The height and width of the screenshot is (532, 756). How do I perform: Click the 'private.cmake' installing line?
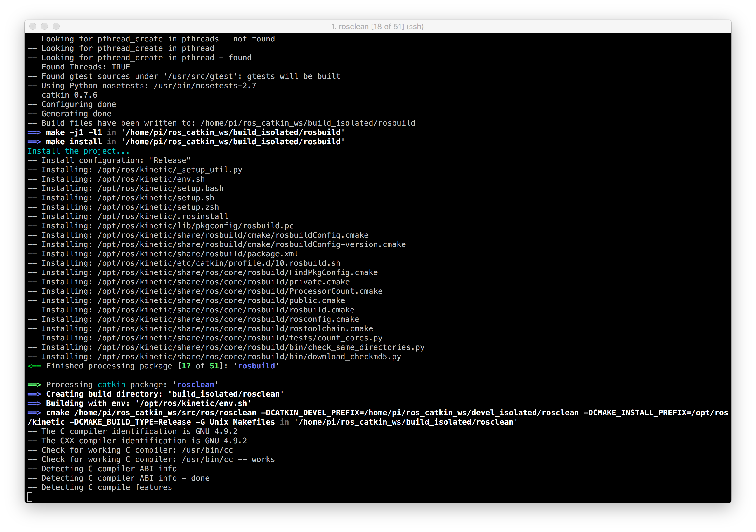click(188, 282)
